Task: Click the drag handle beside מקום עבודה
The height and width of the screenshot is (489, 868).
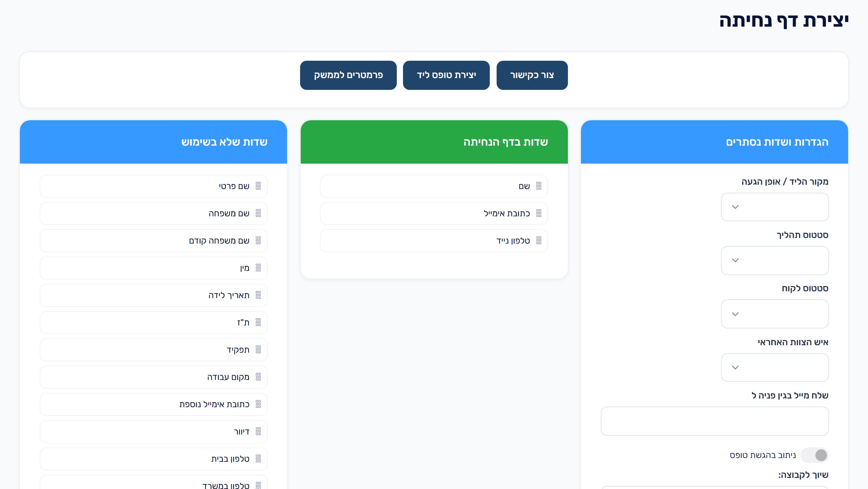Action: [258, 377]
